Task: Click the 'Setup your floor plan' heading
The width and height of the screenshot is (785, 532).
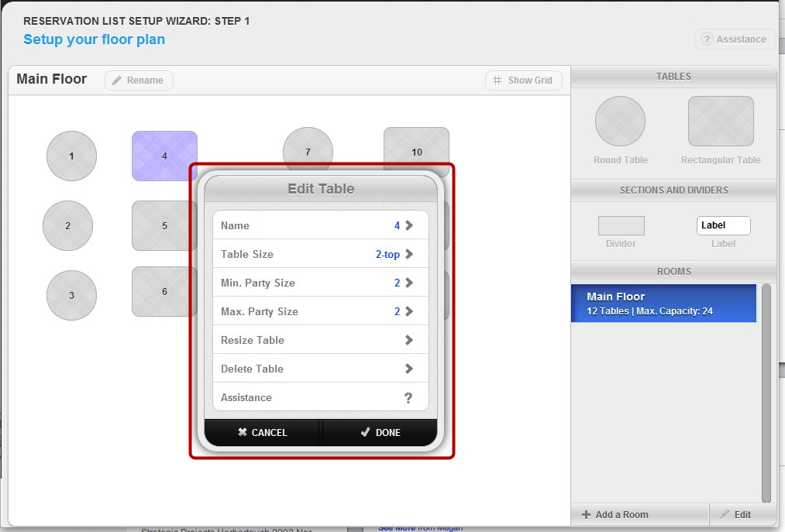Action: point(94,39)
